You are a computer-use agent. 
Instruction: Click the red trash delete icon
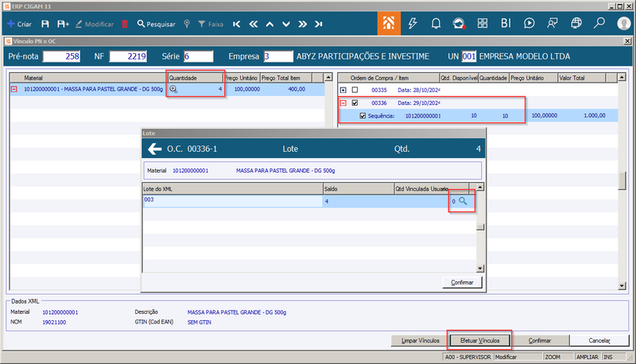click(125, 25)
